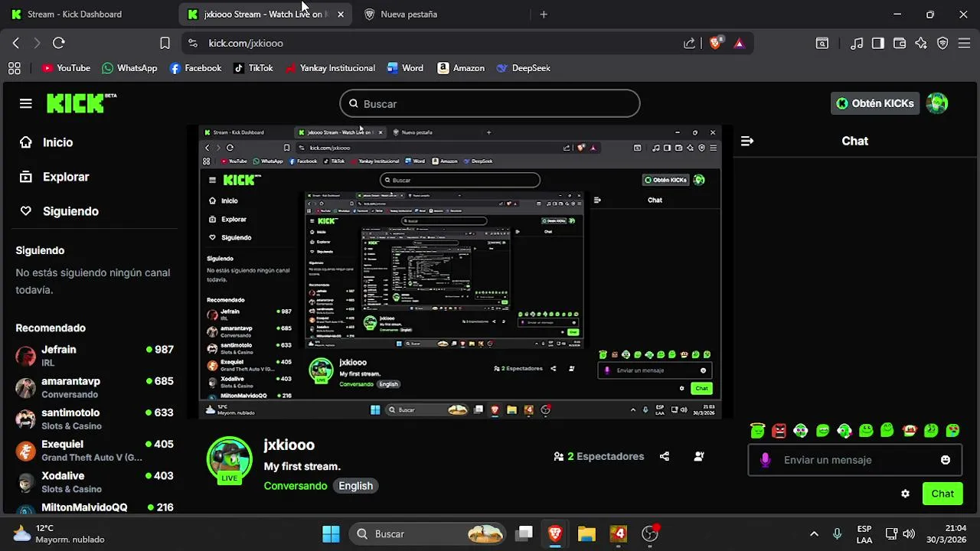
Task: Click the address bar URL kick.com/jxkiooo
Action: 246,44
